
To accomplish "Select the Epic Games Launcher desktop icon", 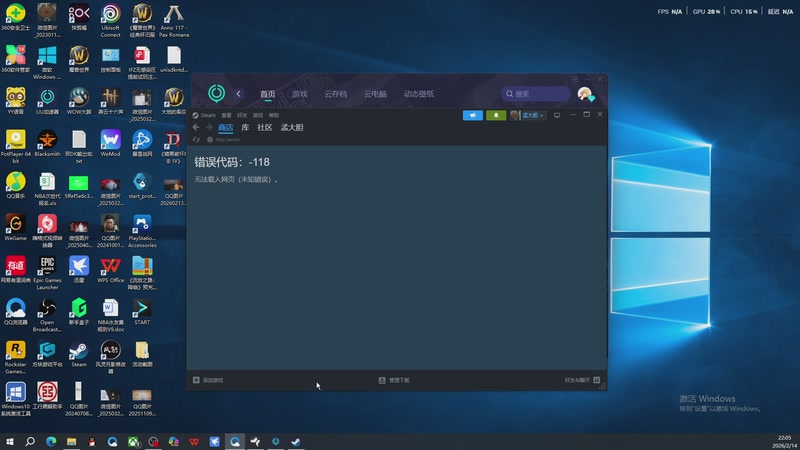I will [x=47, y=273].
